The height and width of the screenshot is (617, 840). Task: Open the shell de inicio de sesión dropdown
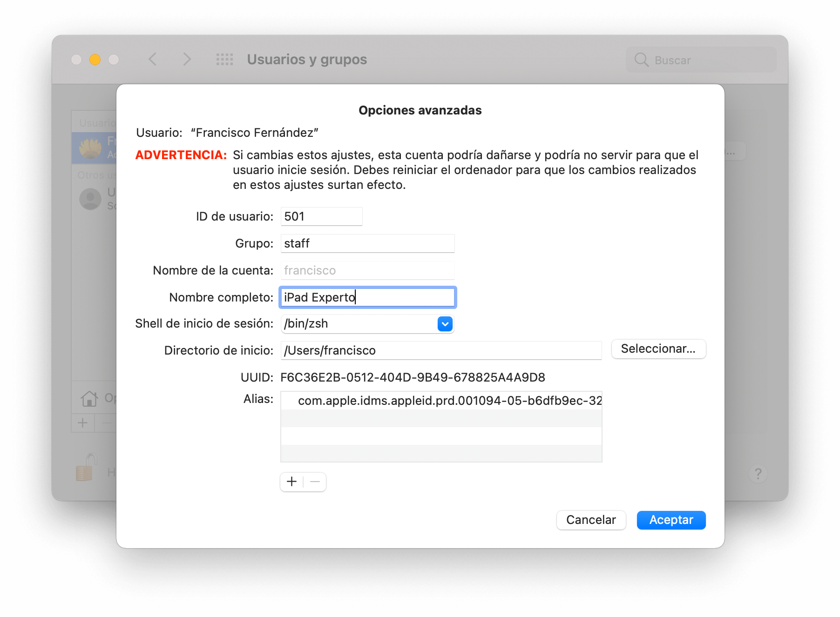(x=444, y=324)
